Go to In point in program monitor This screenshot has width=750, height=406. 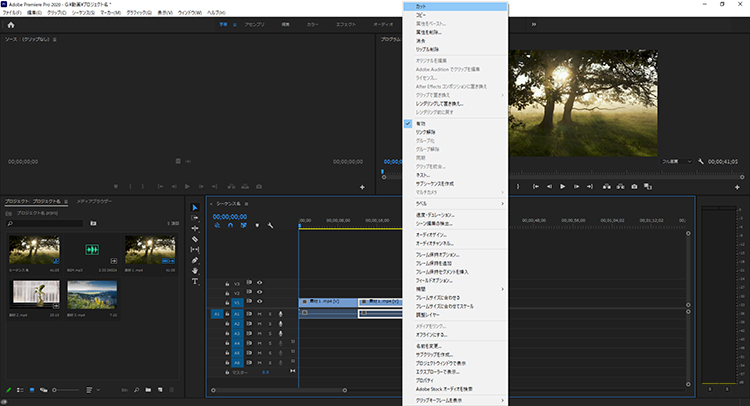click(536, 187)
